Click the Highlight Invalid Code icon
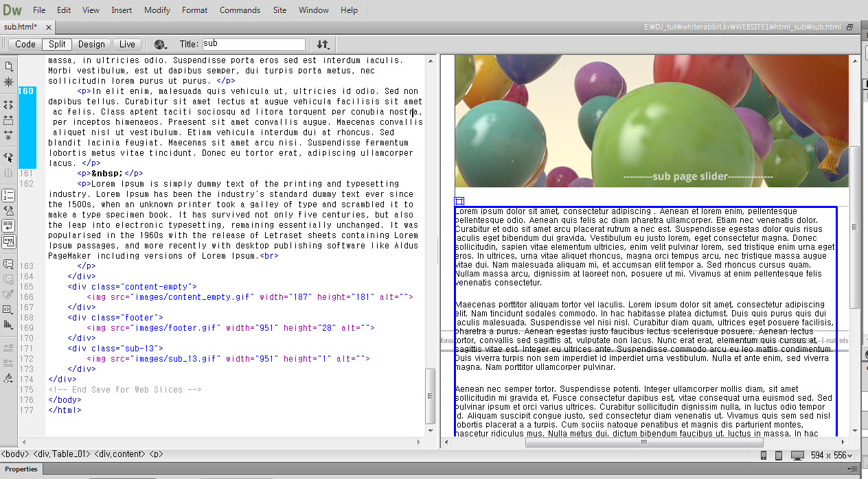This screenshot has width=868, height=479. pyautogui.click(x=8, y=210)
